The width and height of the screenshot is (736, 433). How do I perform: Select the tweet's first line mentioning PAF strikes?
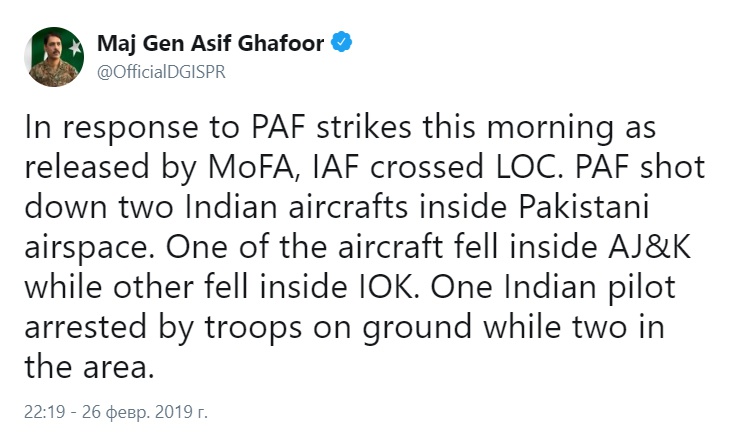pyautogui.click(x=340, y=128)
